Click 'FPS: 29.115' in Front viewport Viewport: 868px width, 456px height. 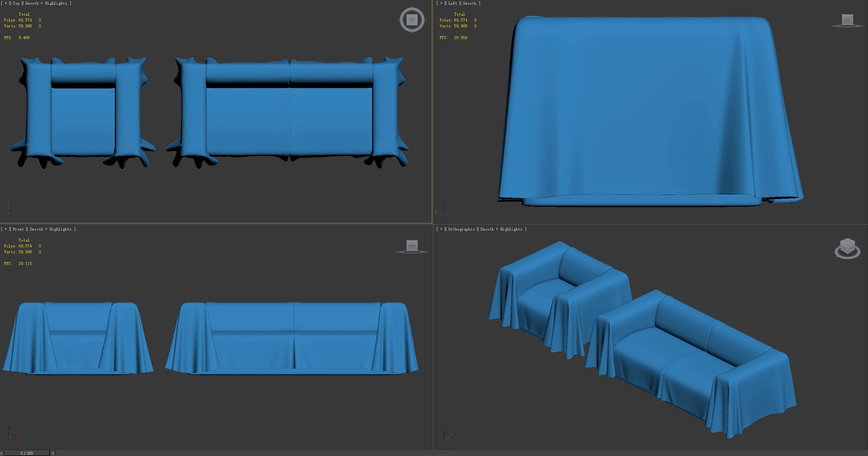point(18,264)
